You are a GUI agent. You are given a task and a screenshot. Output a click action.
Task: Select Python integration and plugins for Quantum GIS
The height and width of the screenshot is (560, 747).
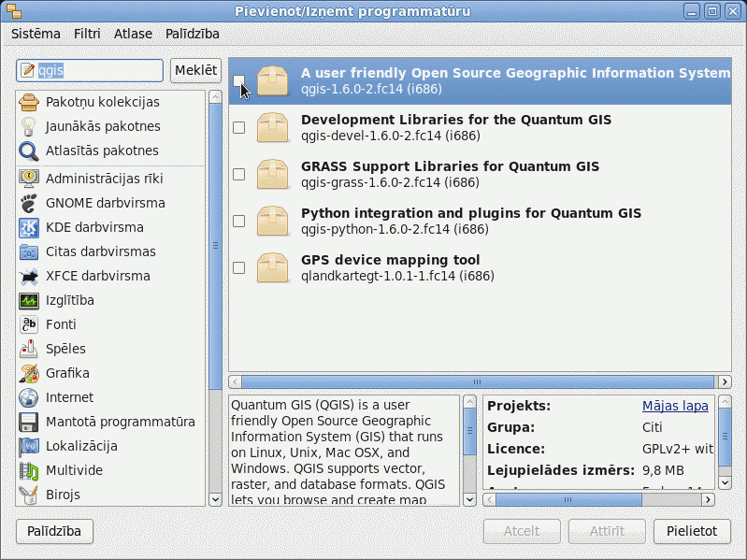[480, 221]
